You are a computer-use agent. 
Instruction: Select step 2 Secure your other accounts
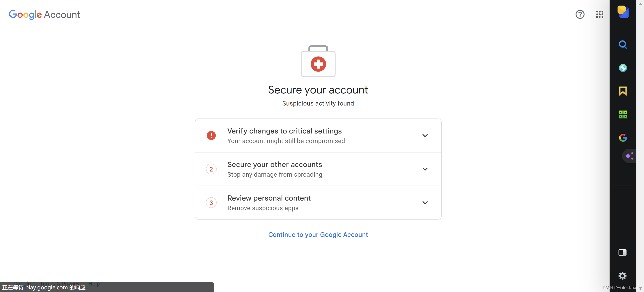pyautogui.click(x=275, y=165)
